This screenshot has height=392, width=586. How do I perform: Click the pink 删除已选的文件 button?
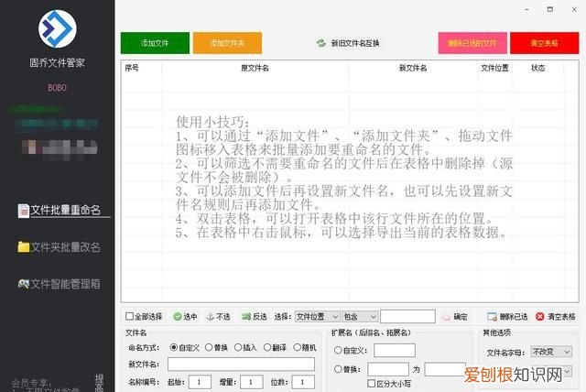pos(472,43)
